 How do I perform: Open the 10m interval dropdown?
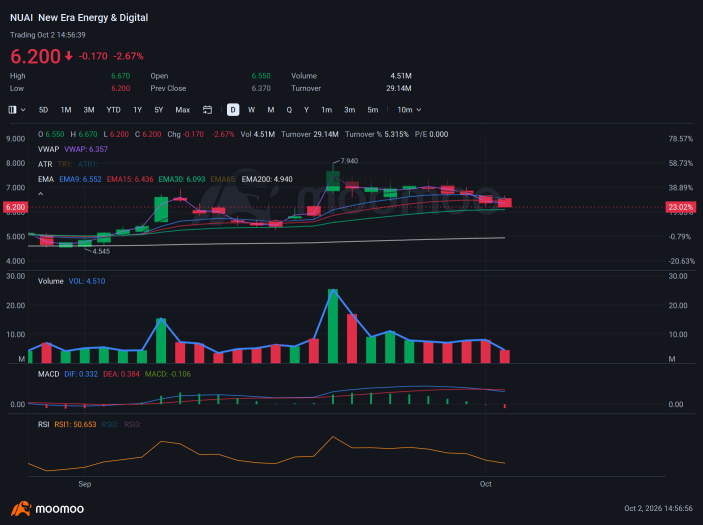(x=409, y=110)
